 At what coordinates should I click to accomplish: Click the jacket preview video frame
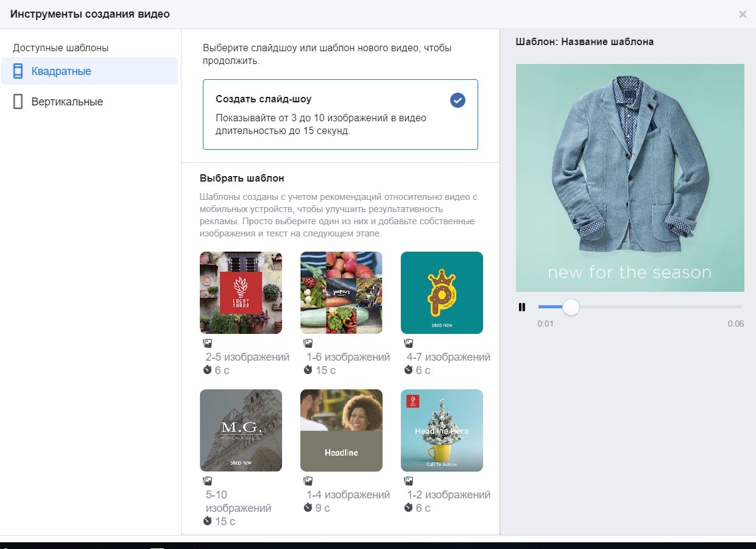click(x=630, y=178)
